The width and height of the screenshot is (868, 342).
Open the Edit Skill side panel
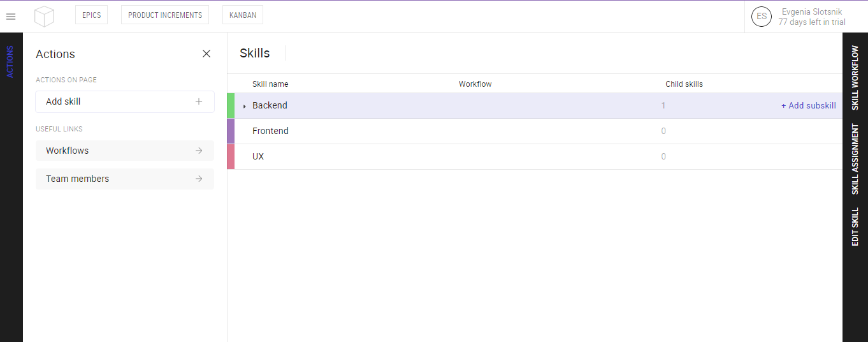click(x=855, y=227)
